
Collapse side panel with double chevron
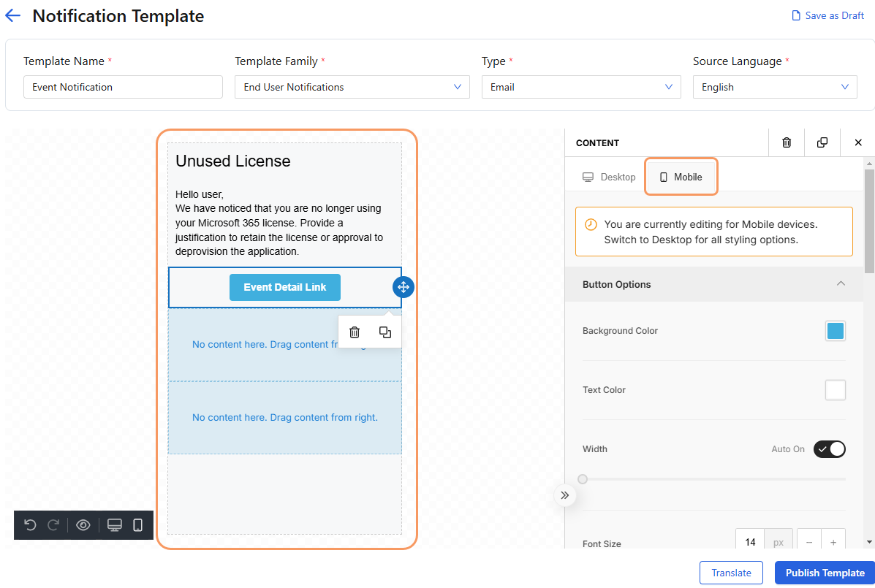[x=565, y=495]
